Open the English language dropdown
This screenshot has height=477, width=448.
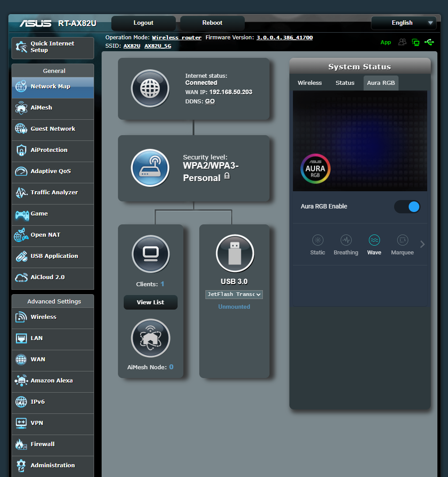[404, 23]
